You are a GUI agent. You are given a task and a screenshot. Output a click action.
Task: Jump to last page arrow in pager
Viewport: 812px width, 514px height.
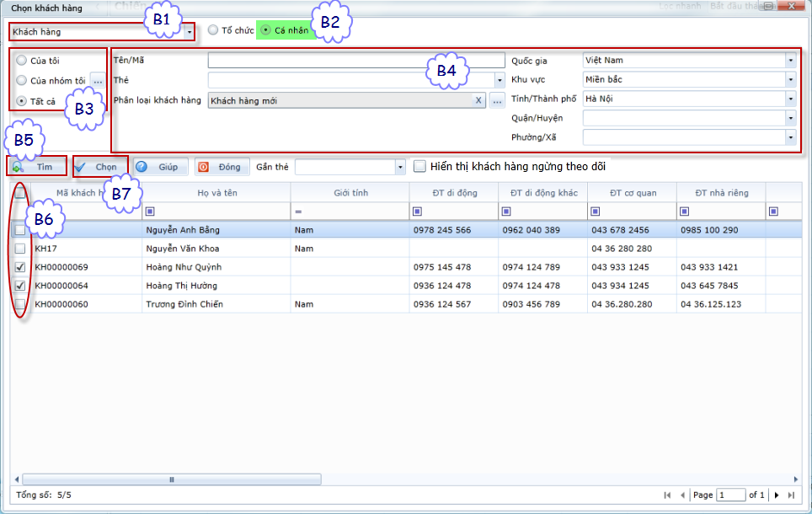click(x=793, y=495)
